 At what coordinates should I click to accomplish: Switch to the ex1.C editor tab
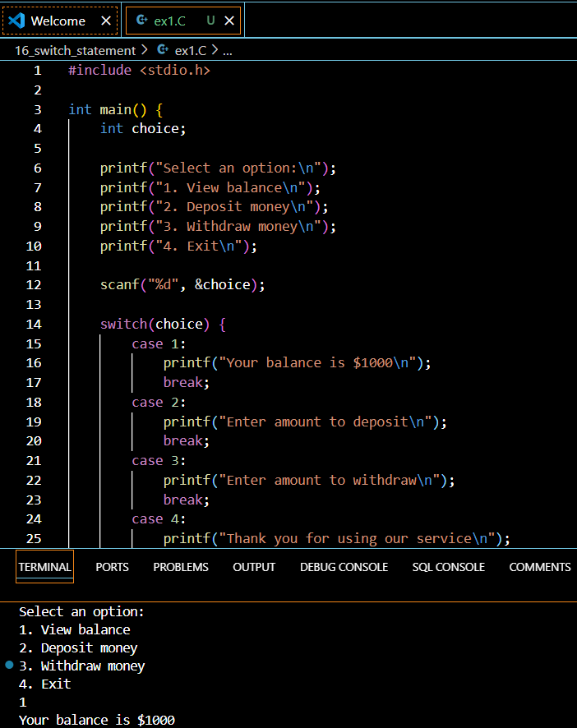[170, 21]
